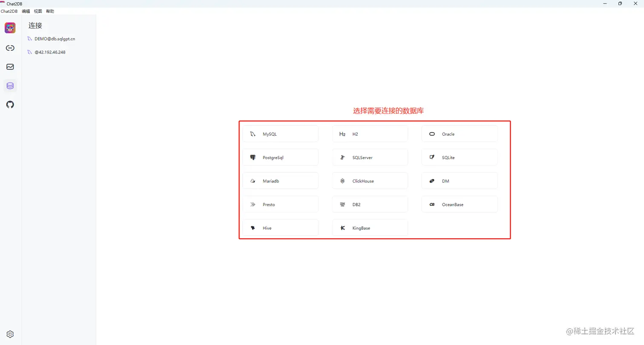Click the OceanBase logo icon
The height and width of the screenshot is (345, 644).
432,205
